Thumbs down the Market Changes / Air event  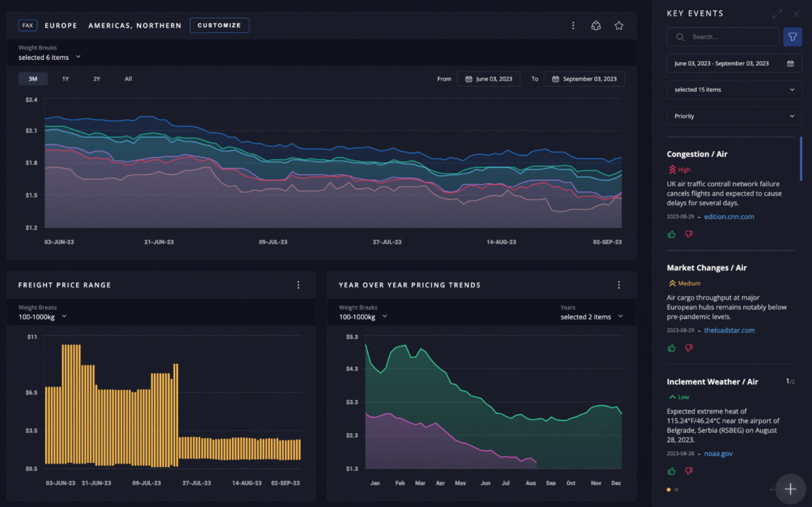tap(688, 348)
